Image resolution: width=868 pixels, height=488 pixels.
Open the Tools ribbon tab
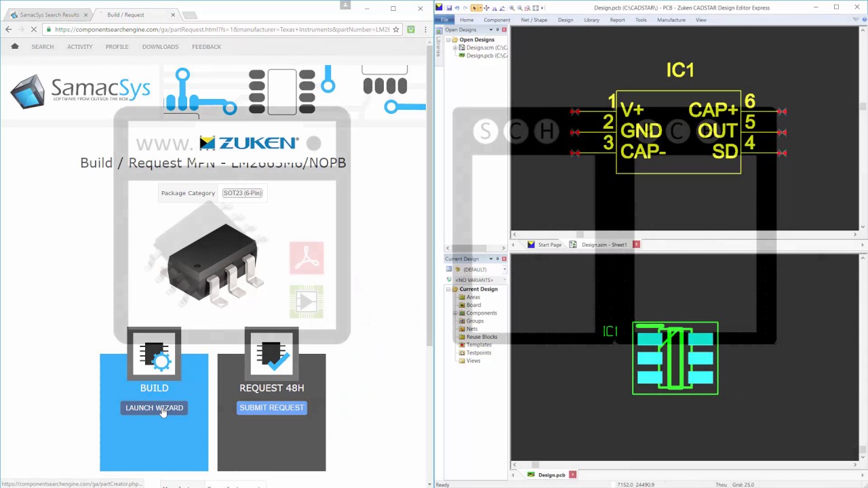click(x=641, y=20)
